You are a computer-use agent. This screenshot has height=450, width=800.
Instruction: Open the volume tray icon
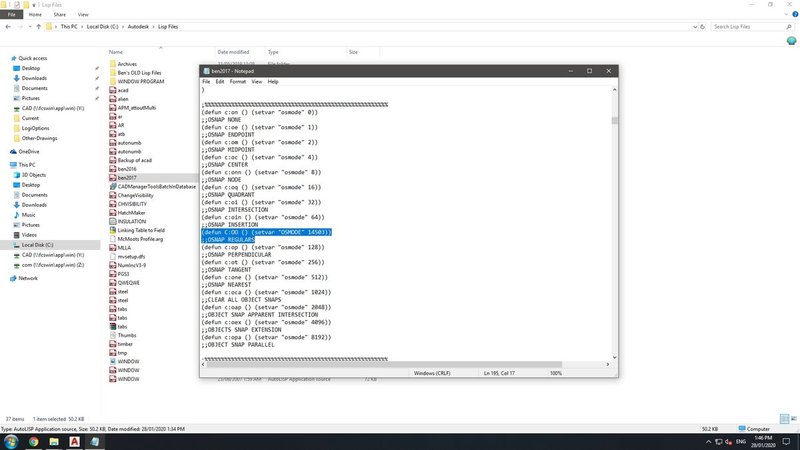coord(729,442)
